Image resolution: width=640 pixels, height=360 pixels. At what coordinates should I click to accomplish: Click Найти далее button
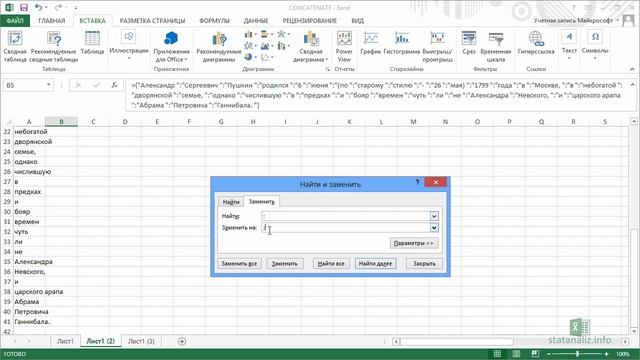(375, 264)
